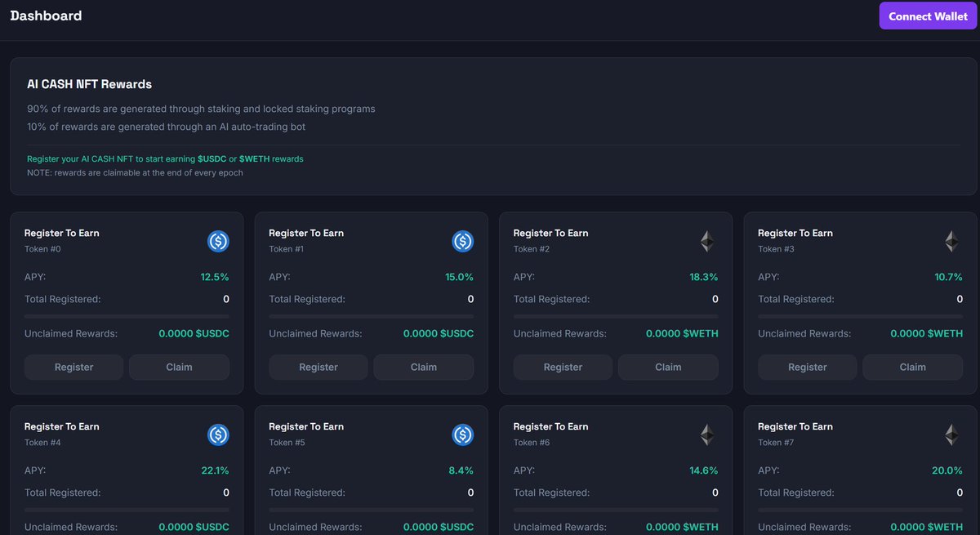Click the $USDC text in register note
Image resolution: width=980 pixels, height=535 pixels.
click(212, 158)
